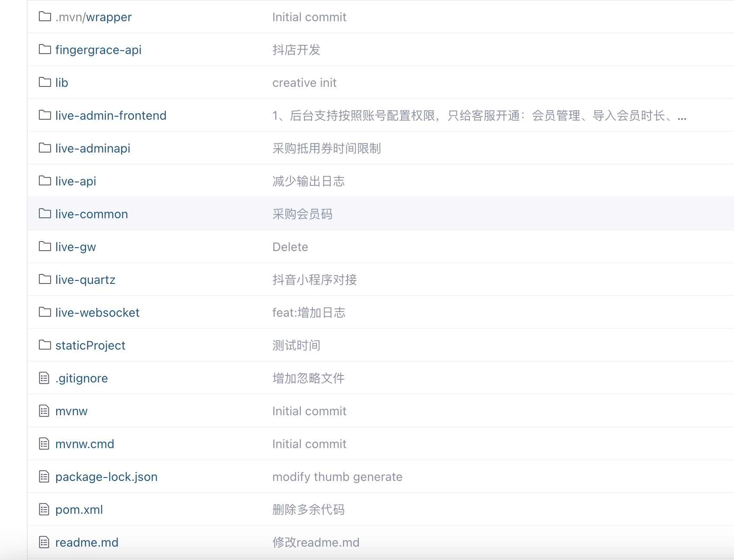This screenshot has height=560, width=734.
Task: Open the pom.xml file
Action: (79, 510)
